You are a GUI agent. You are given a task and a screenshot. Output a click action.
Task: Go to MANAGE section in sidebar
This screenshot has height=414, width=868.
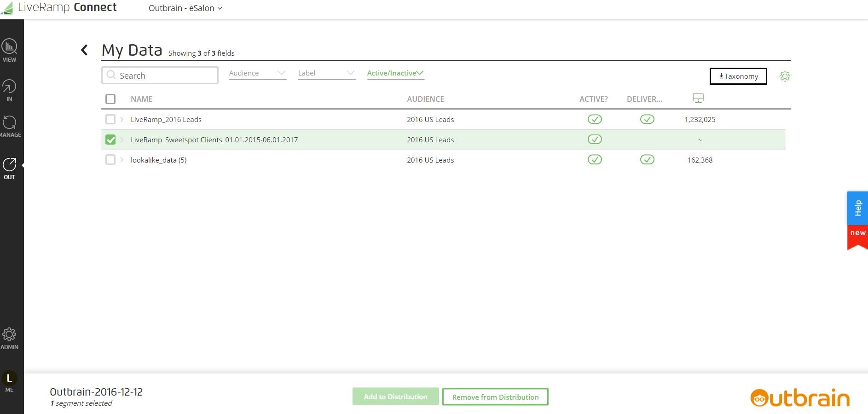(x=10, y=126)
